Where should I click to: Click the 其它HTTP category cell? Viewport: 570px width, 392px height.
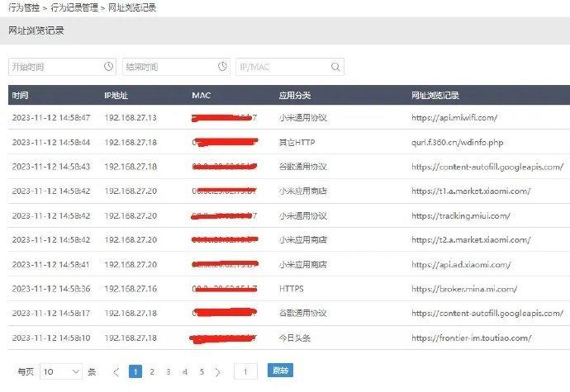pyautogui.click(x=297, y=143)
